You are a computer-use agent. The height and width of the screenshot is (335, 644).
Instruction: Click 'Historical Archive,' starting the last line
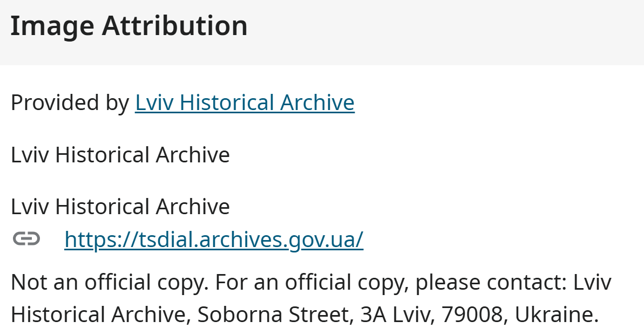[101, 315]
